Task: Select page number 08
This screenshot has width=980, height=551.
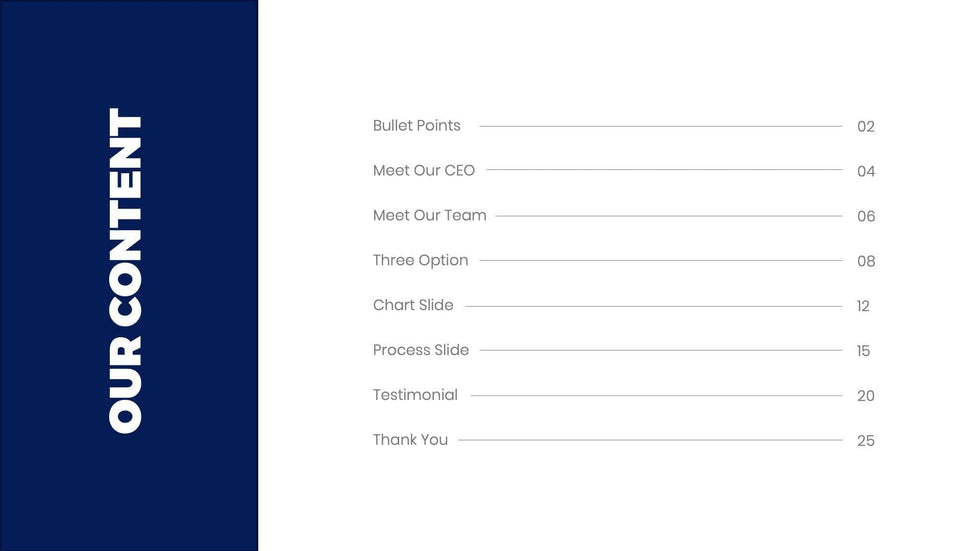Action: pyautogui.click(x=866, y=262)
